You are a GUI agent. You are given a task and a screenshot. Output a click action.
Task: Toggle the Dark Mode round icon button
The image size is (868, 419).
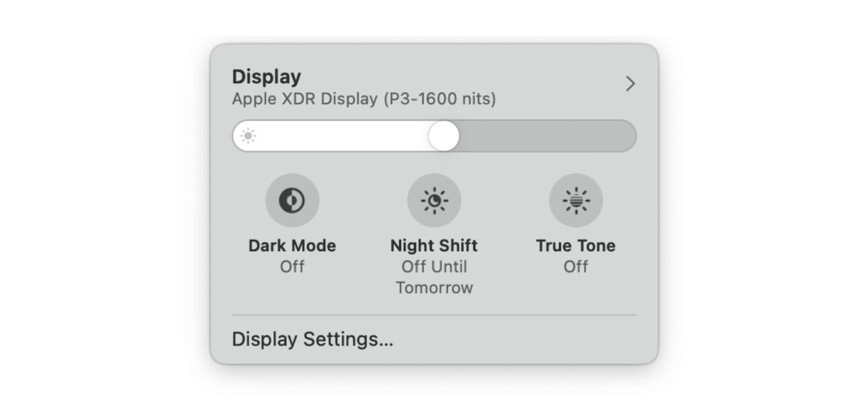[292, 201]
